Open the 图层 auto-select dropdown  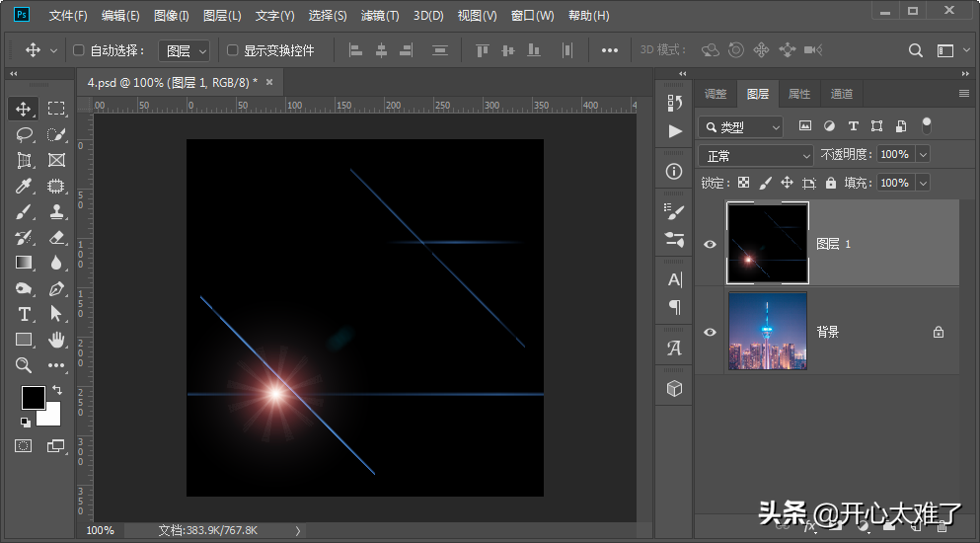click(184, 50)
